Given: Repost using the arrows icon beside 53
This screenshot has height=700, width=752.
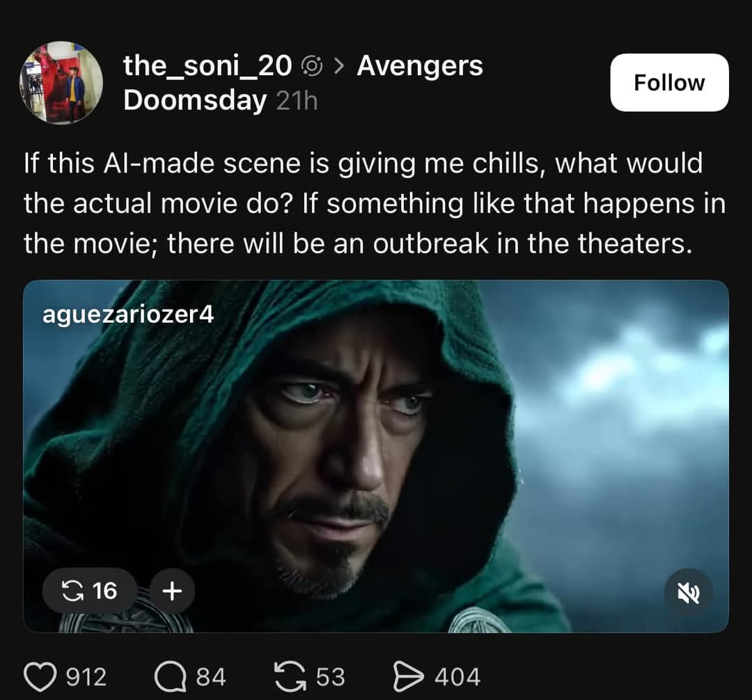Looking at the screenshot, I should point(290,677).
